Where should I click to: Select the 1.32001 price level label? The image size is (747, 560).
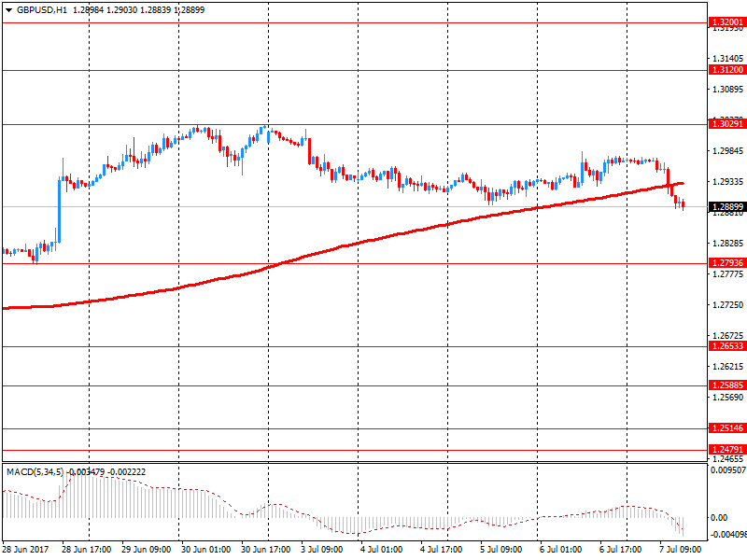coord(727,21)
